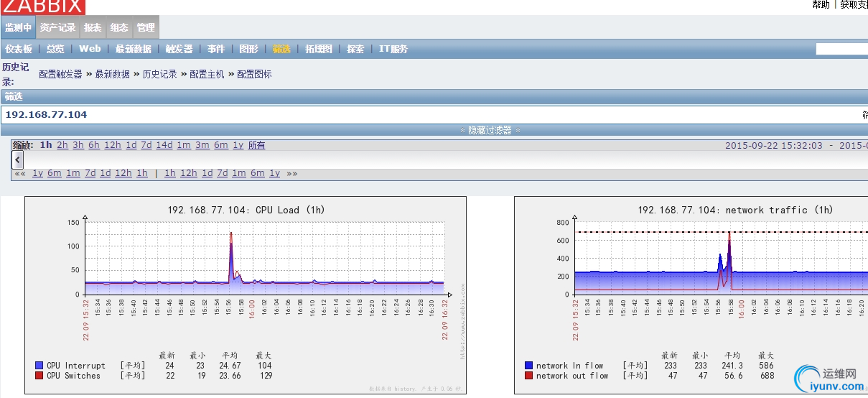Set zoom to 6h
Screen dimensions: 868x398
94,145
